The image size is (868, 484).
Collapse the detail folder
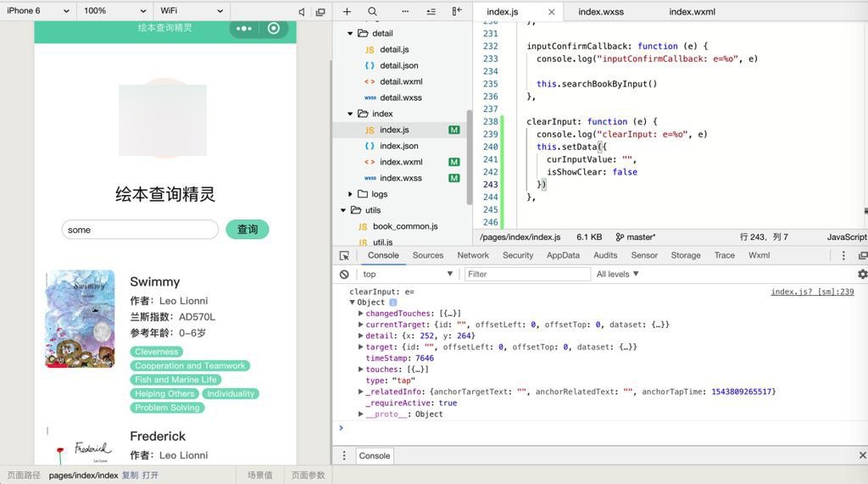pos(350,33)
